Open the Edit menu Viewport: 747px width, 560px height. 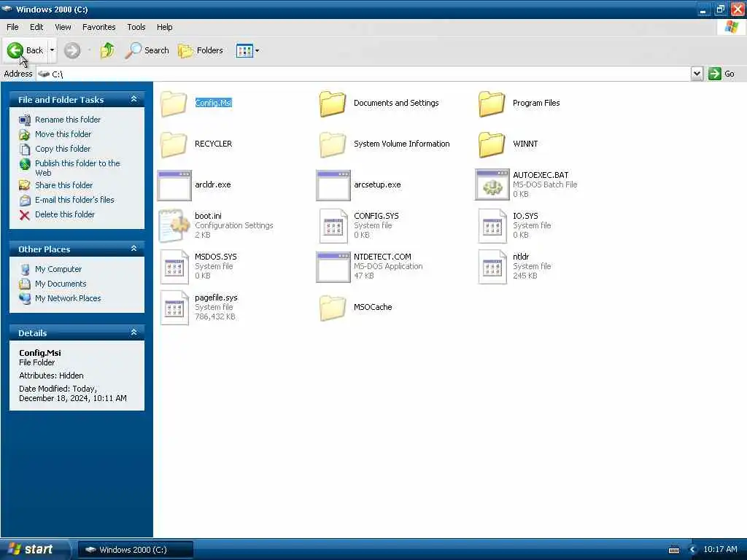coord(36,27)
